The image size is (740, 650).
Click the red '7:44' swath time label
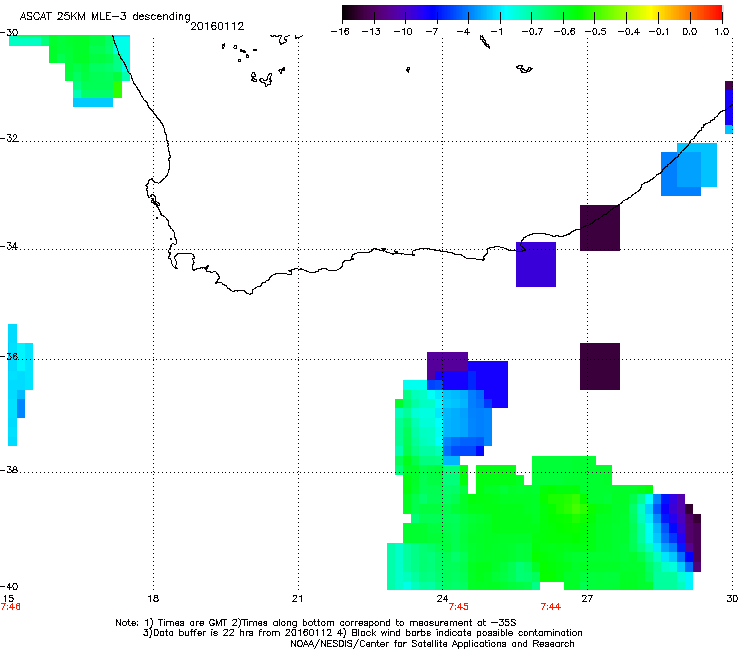[551, 607]
